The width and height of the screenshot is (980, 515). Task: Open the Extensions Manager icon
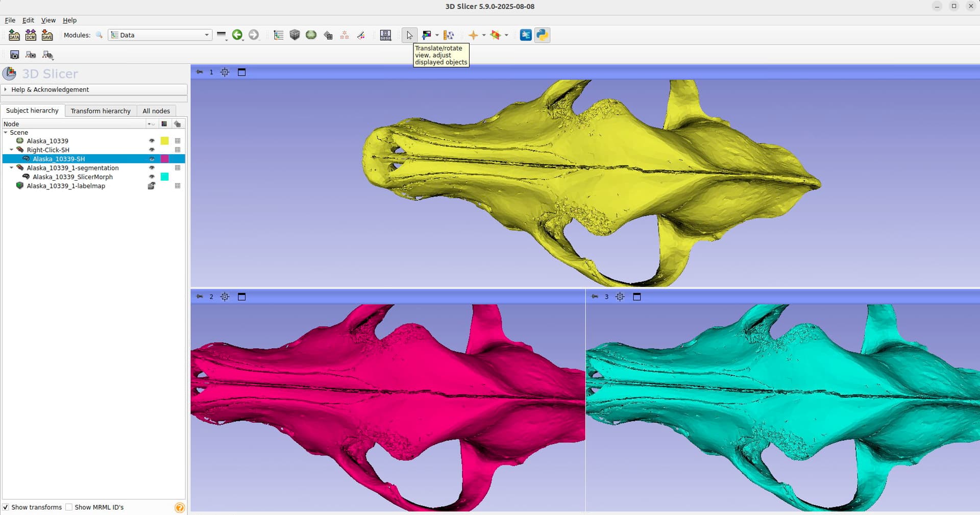point(526,35)
